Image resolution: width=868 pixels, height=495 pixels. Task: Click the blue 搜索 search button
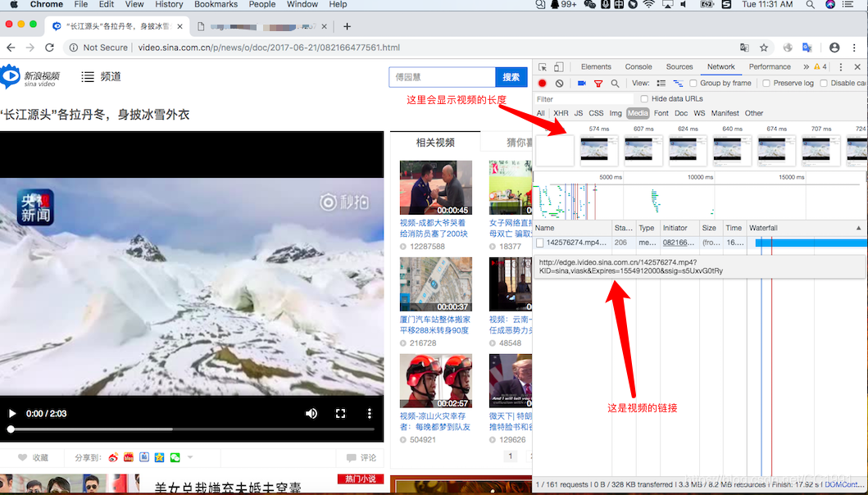[x=511, y=75]
